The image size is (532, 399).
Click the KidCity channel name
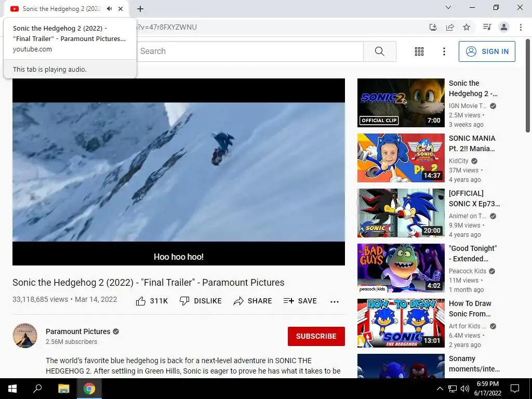click(x=458, y=161)
